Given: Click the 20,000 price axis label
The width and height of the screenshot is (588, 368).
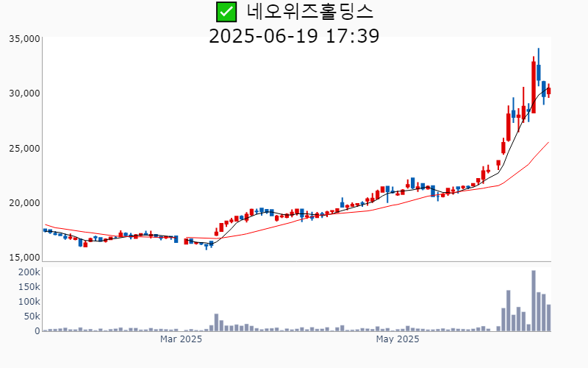Looking at the screenshot, I should (x=24, y=203).
